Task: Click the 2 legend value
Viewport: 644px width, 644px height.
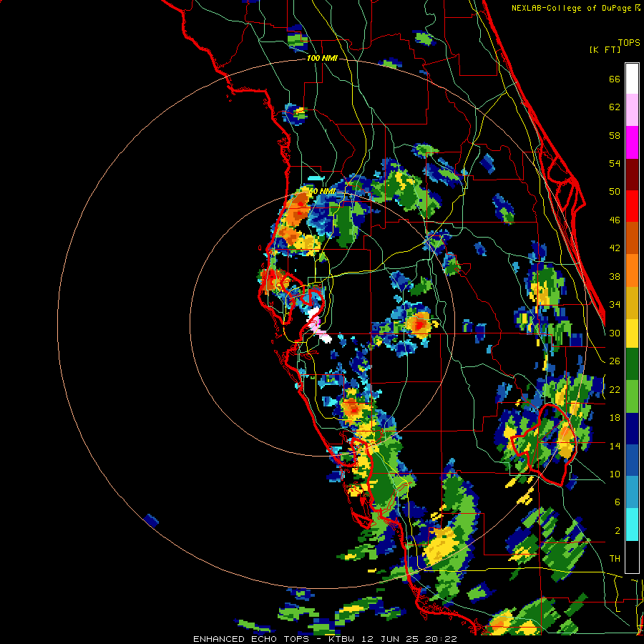Action: coord(618,531)
